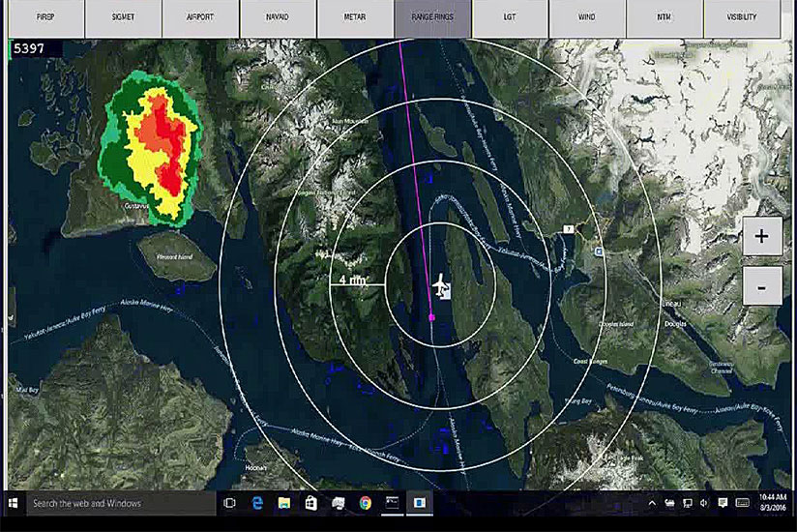
Task: Click the '4 nm' range ring label
Action: tap(353, 280)
